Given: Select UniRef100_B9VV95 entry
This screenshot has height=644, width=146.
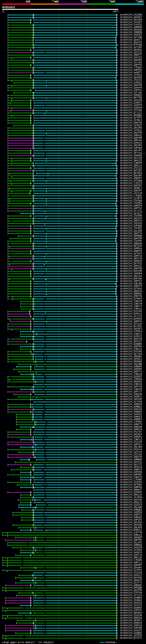Looking at the screenshot, I should tap(131, 271).
